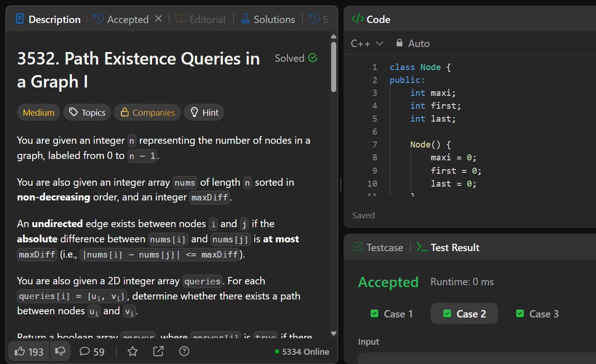Screen dimensions: 596x364
Task: Like the problem with thumbs up
Action: click(x=29, y=352)
